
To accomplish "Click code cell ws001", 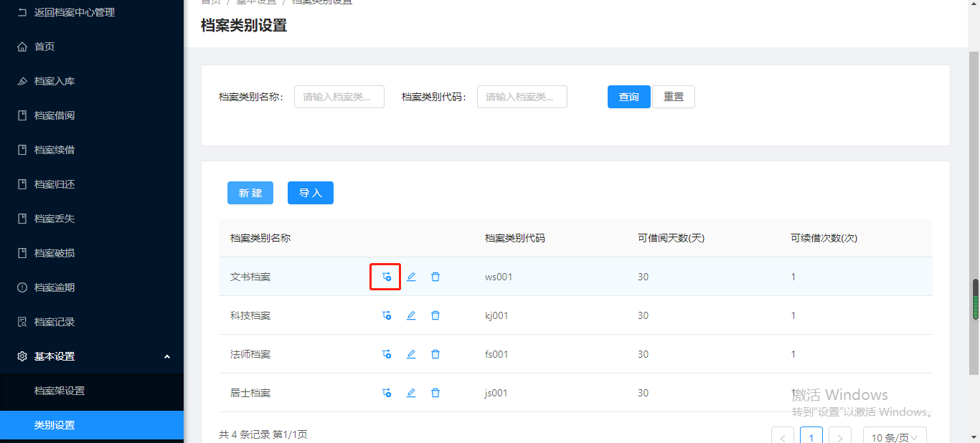I will [499, 277].
